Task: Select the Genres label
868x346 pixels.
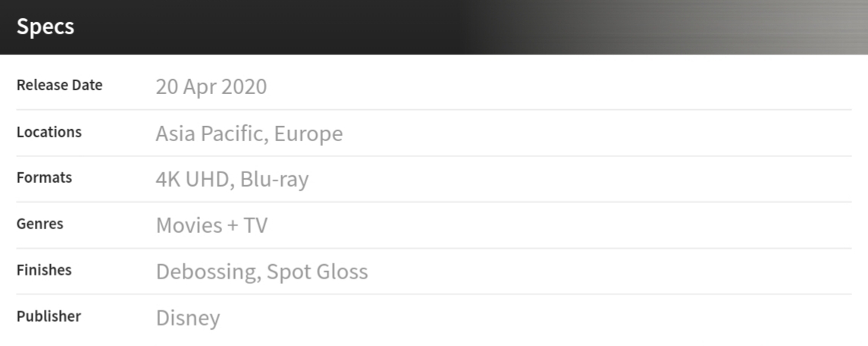Action: (39, 224)
